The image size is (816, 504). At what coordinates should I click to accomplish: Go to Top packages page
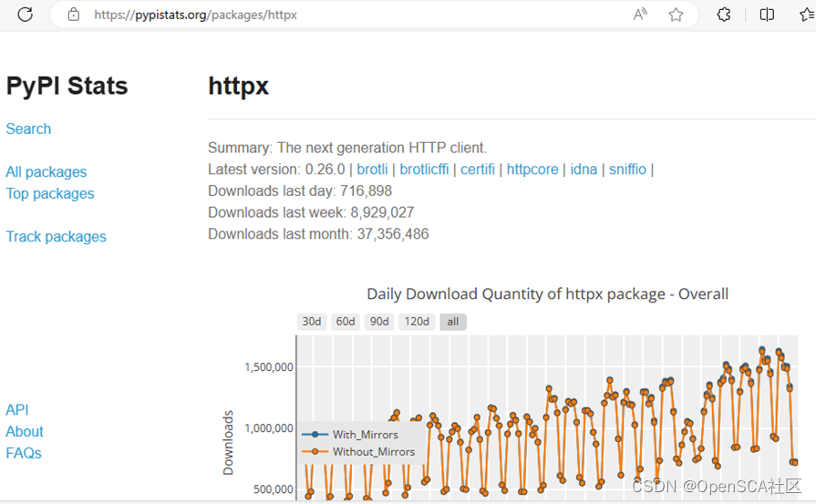tap(50, 193)
